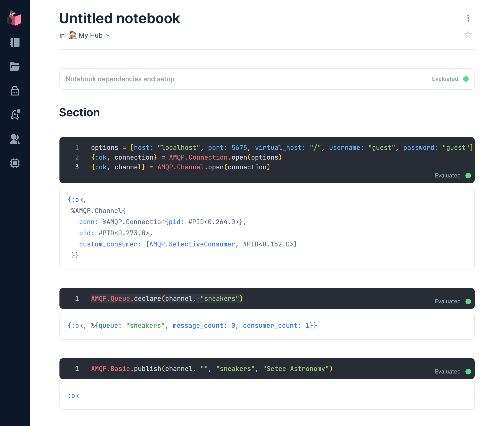
Task: Expand the My Hub dropdown
Action: (x=94, y=35)
